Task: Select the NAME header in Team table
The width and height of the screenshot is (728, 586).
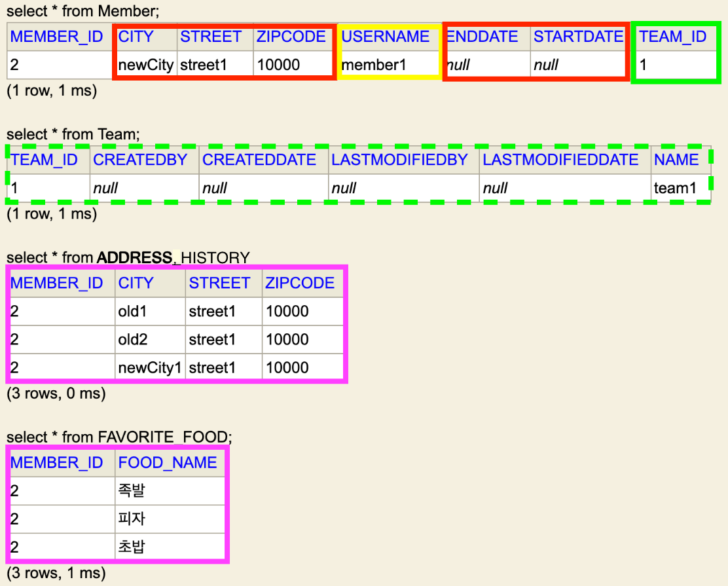Action: click(676, 160)
